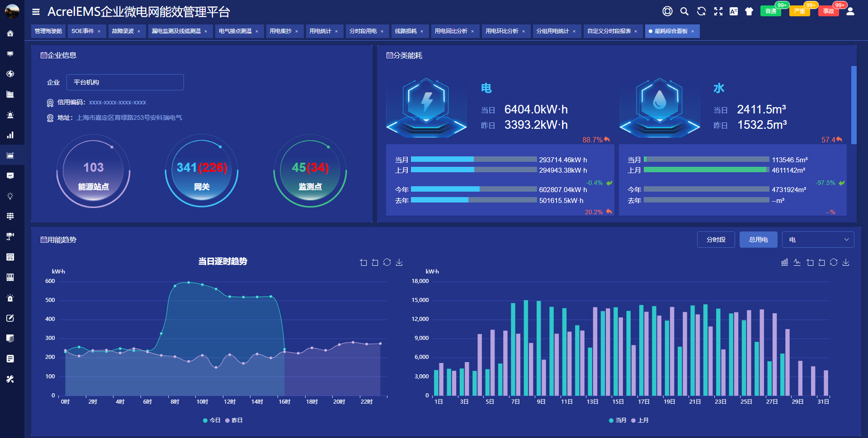The width and height of the screenshot is (868, 438).
Task: Switch monthly chart to bar view
Action: [x=784, y=263]
